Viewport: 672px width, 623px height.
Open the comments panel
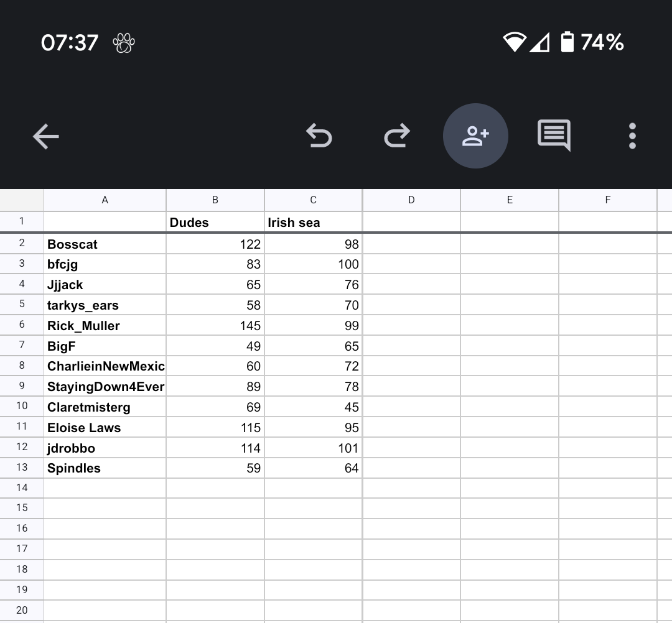554,135
